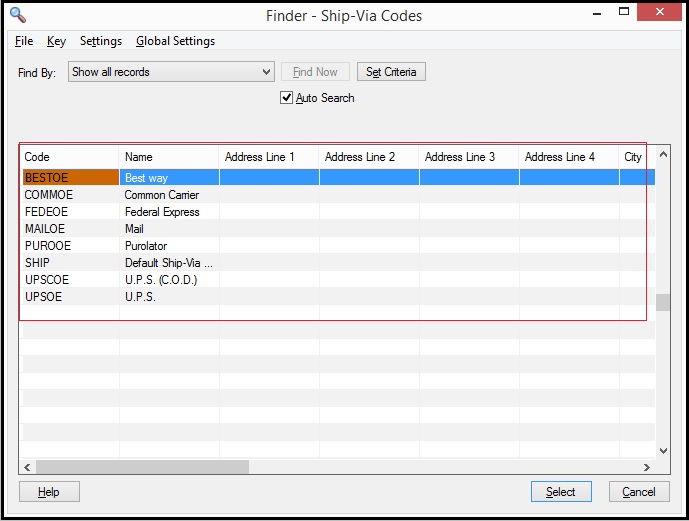Viewport: 689px width, 521px height.
Task: Click the horizontal scrollbar right arrow
Action: click(647, 467)
